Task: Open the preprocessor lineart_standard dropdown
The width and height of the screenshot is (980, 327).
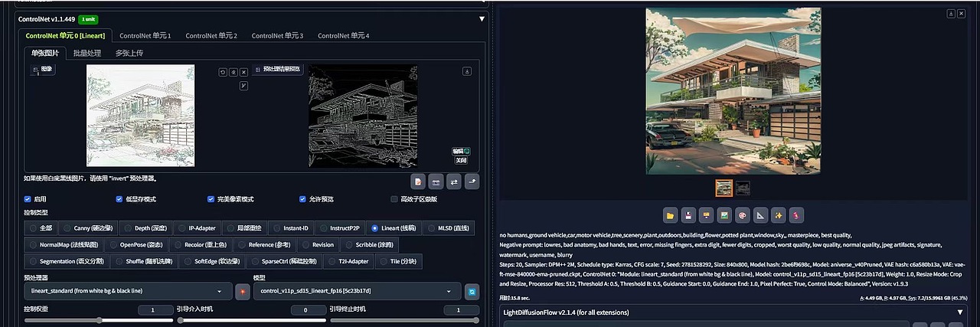Action: [128, 291]
